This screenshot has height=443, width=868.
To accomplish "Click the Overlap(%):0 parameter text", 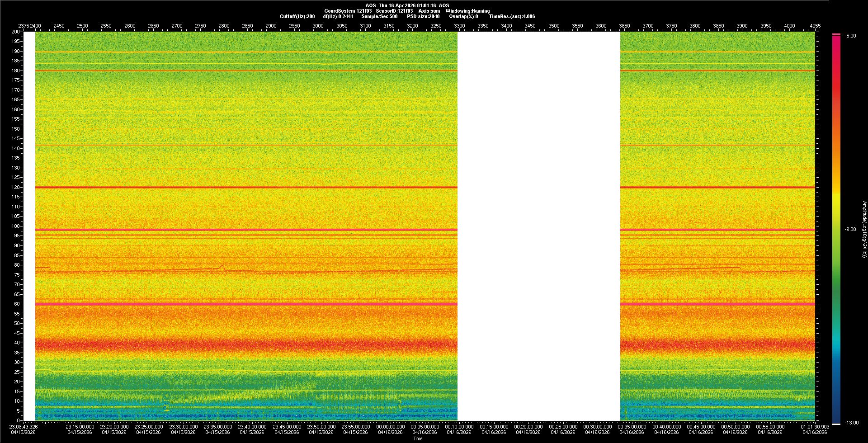I will 463,16.
